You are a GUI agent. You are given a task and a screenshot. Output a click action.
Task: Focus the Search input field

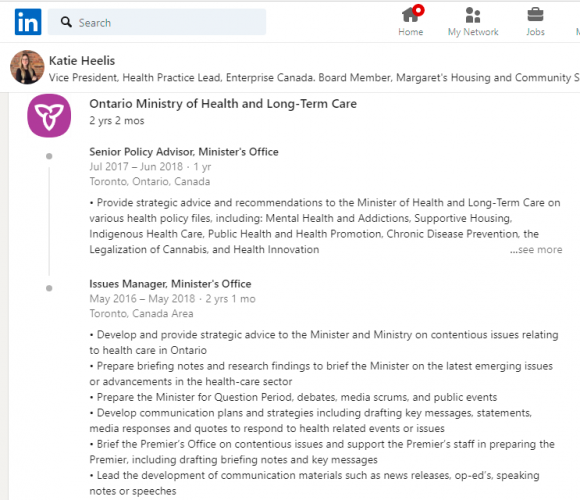click(x=157, y=22)
